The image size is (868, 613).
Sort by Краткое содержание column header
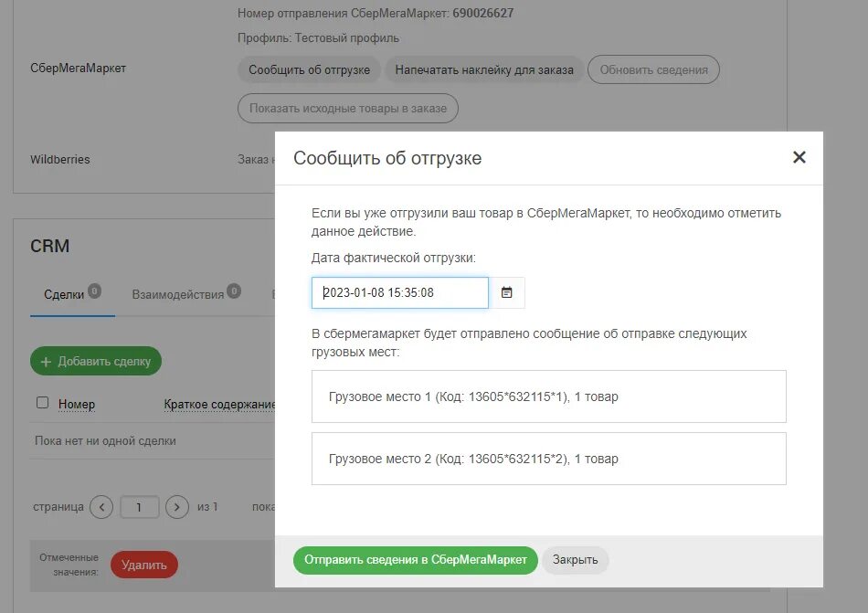[x=219, y=405]
